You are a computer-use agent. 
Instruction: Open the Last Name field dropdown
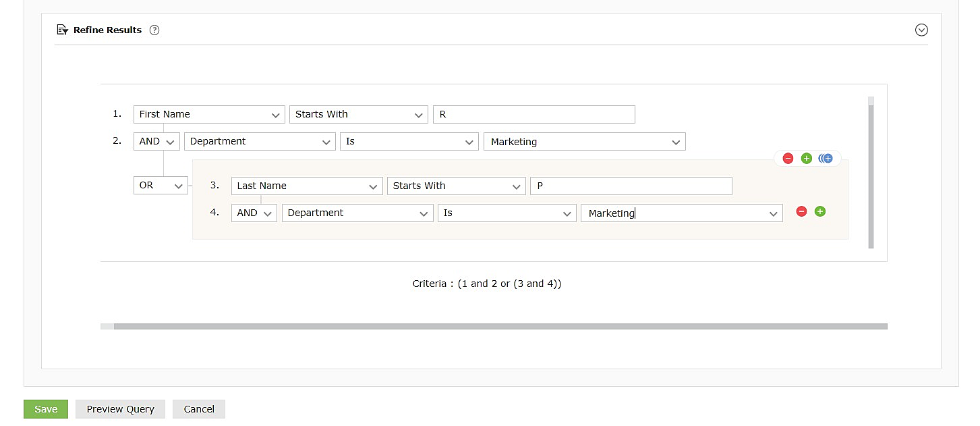pos(306,186)
